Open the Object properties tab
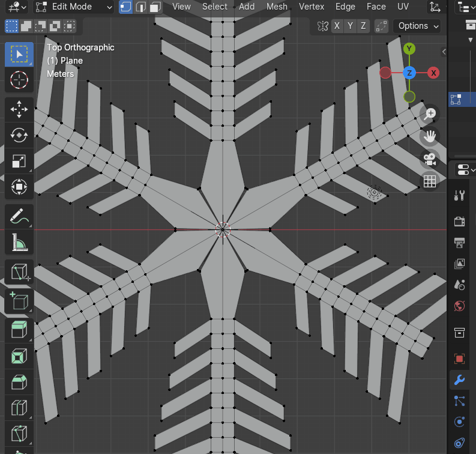 (459, 359)
